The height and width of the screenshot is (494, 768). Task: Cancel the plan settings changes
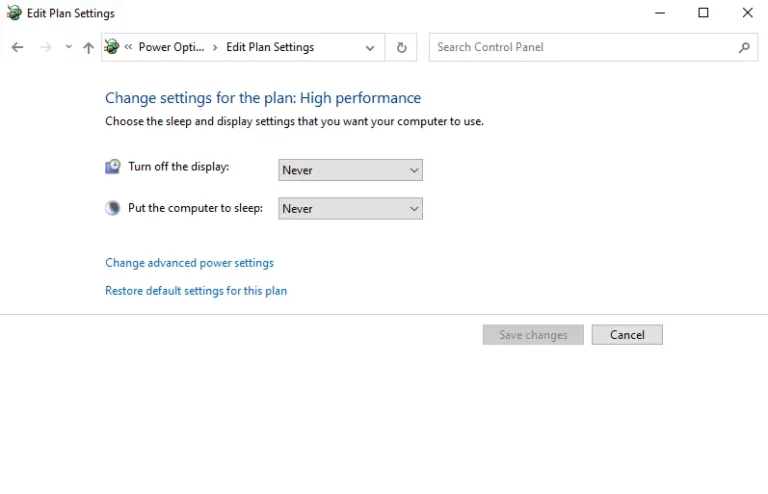click(627, 335)
